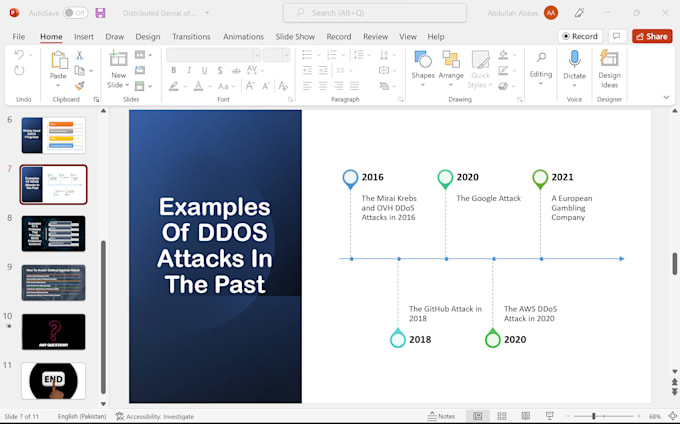Viewport: 680px width, 424px height.
Task: Expand the New Slide dropdown arrow
Action: [x=127, y=85]
